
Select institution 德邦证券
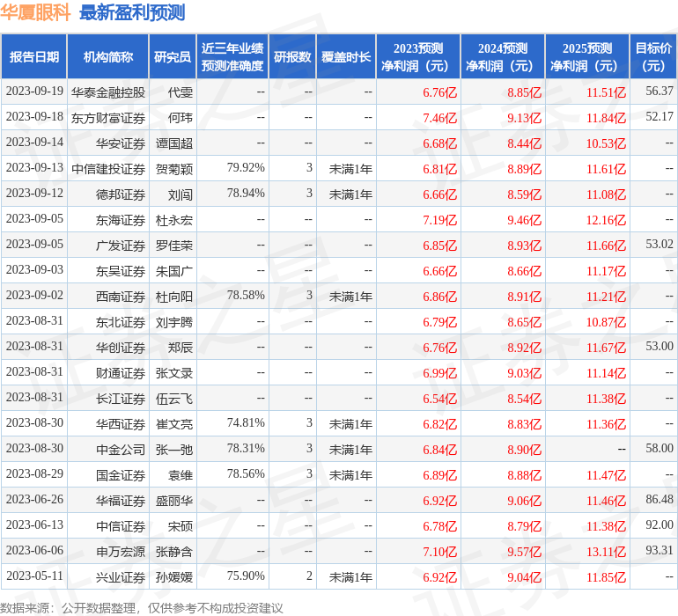coord(121,194)
